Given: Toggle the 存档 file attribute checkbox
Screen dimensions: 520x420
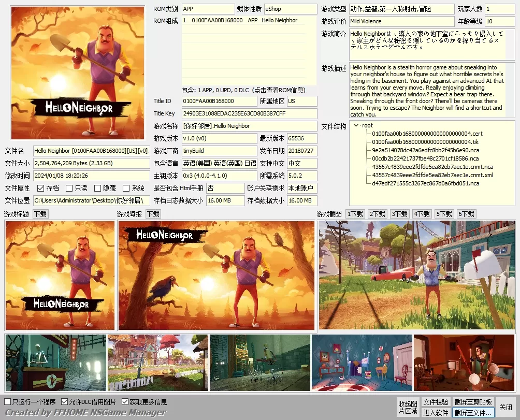Looking at the screenshot, I should [41, 189].
